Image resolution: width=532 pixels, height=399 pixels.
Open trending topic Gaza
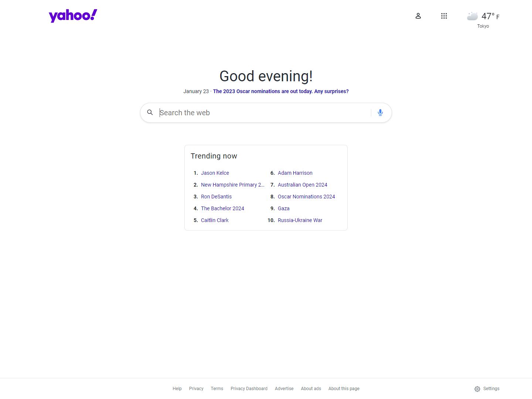click(x=284, y=208)
